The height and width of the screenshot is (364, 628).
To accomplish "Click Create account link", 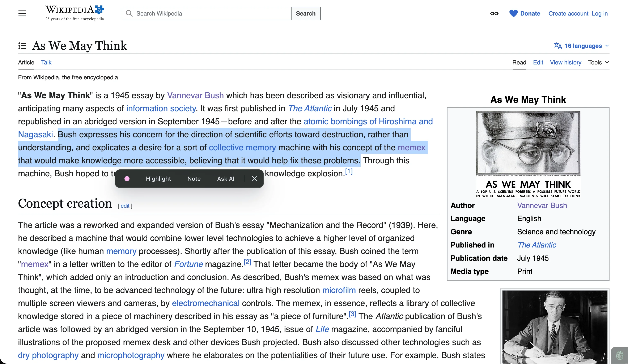I will [x=568, y=13].
